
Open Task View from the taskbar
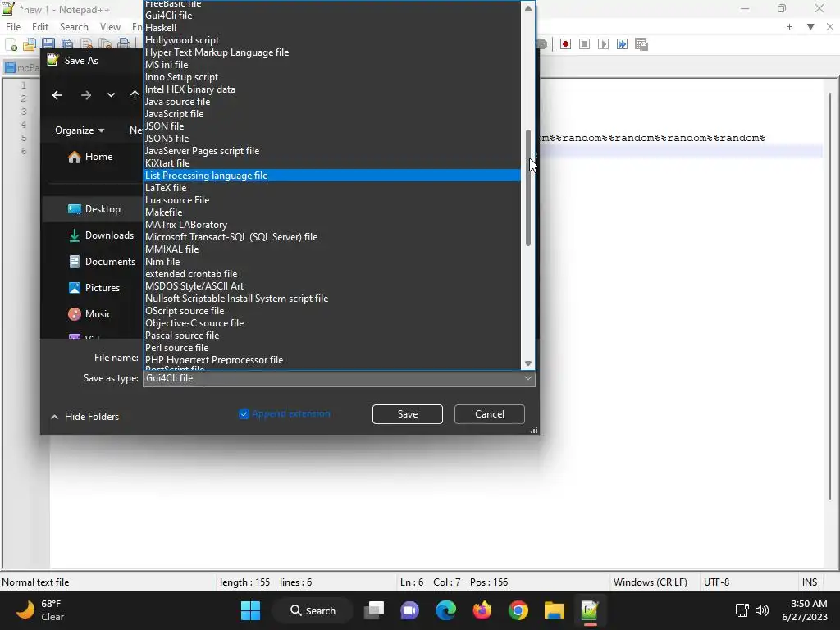click(374, 610)
